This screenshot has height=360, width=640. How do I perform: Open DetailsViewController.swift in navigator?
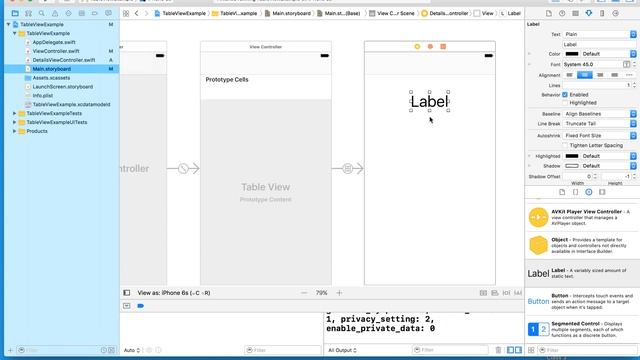(x=64, y=60)
